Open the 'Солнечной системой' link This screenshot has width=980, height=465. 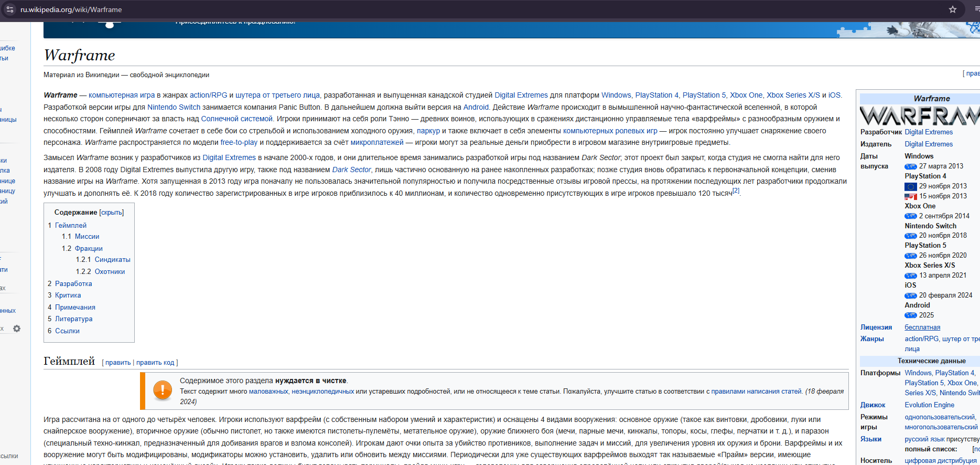click(237, 119)
